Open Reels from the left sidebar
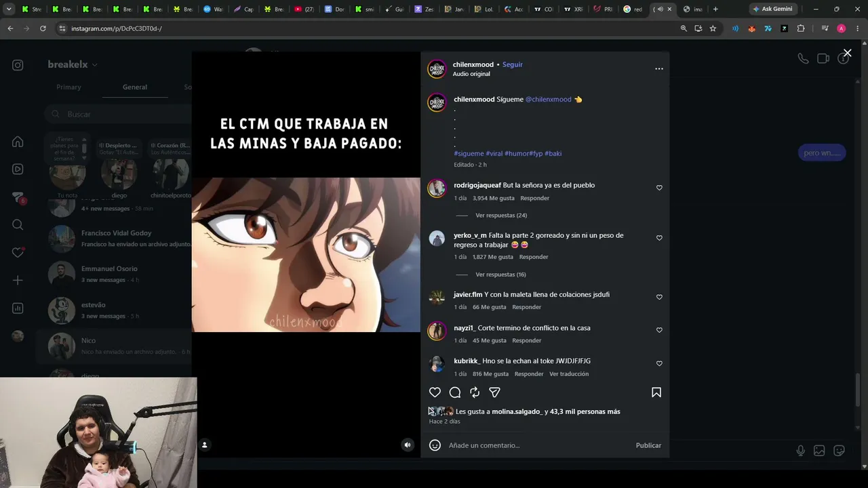The height and width of the screenshot is (488, 868). (x=18, y=169)
